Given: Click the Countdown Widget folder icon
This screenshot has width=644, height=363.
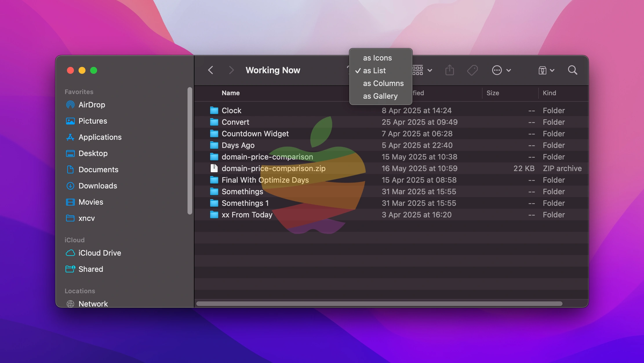Looking at the screenshot, I should (x=214, y=133).
